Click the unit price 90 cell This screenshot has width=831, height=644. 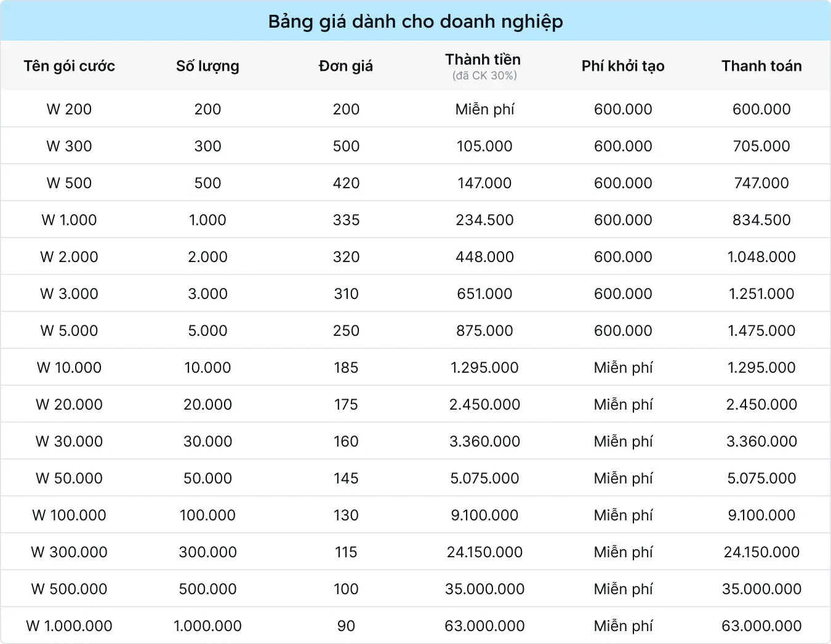[346, 626]
